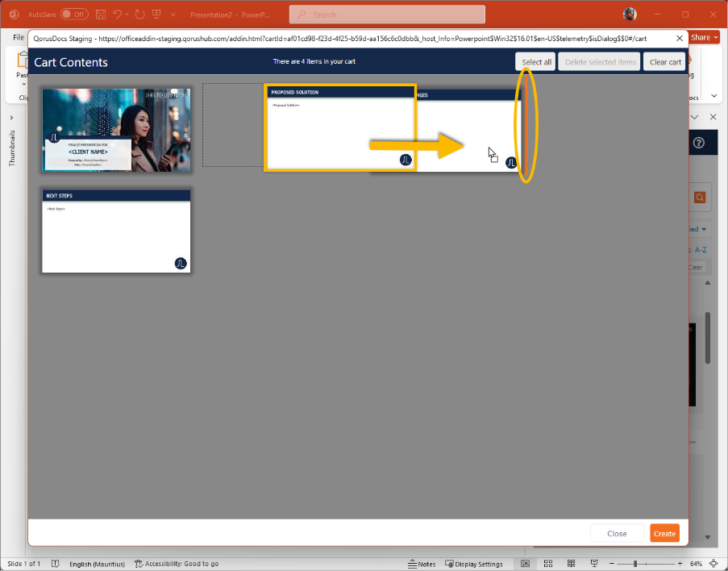Click the Undo arrow icon
Image resolution: width=728 pixels, height=571 pixels.
point(118,15)
